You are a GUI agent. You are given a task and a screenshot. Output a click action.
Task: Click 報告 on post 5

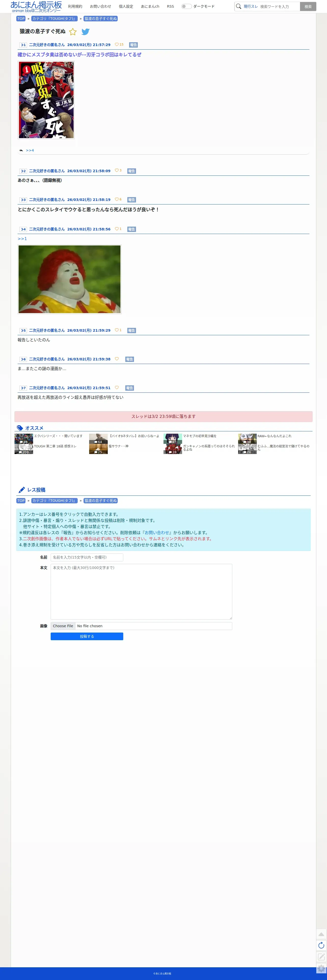click(131, 331)
